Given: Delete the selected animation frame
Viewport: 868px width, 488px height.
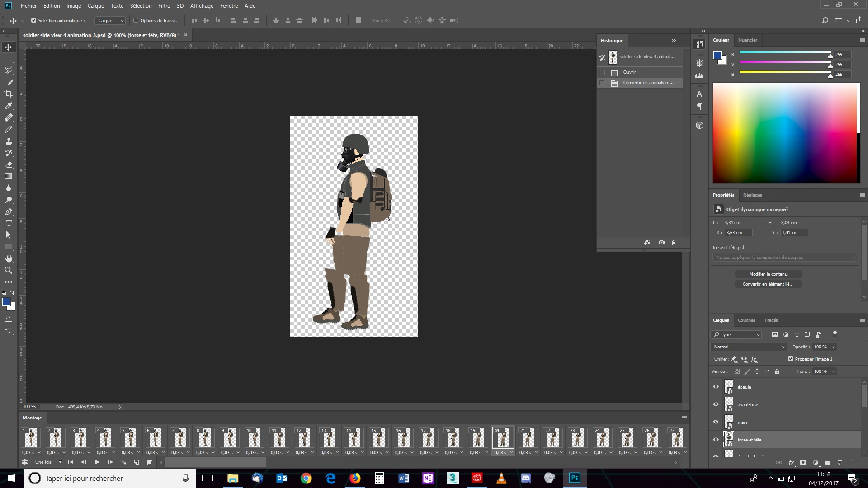Looking at the screenshot, I should 149,462.
